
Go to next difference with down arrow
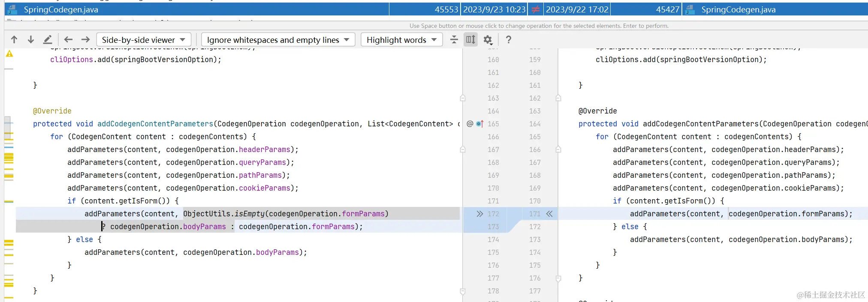(31, 40)
